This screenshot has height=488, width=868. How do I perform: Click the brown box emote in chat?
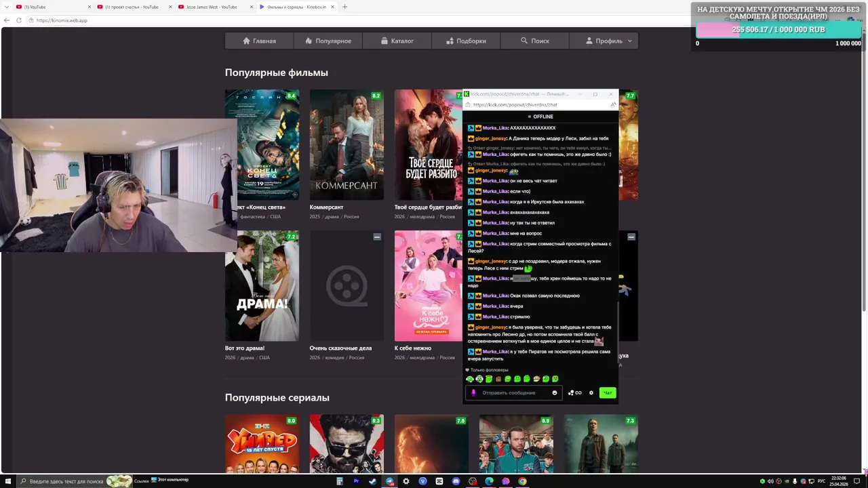point(498,379)
